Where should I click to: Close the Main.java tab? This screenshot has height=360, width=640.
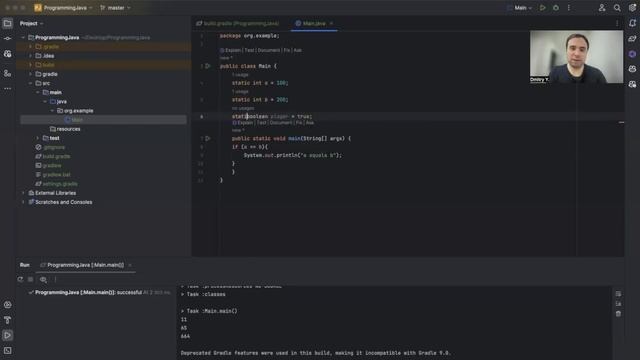331,24
